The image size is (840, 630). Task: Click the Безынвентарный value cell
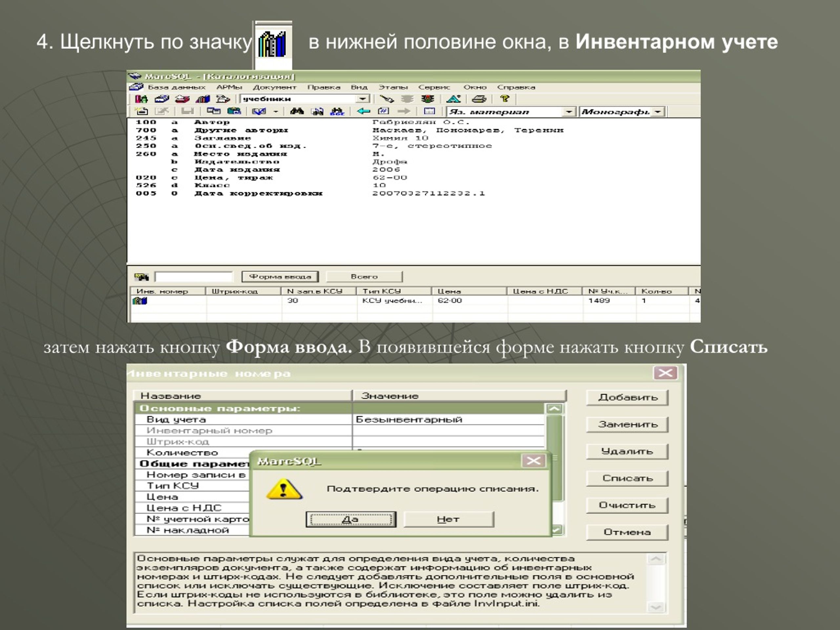(x=449, y=420)
